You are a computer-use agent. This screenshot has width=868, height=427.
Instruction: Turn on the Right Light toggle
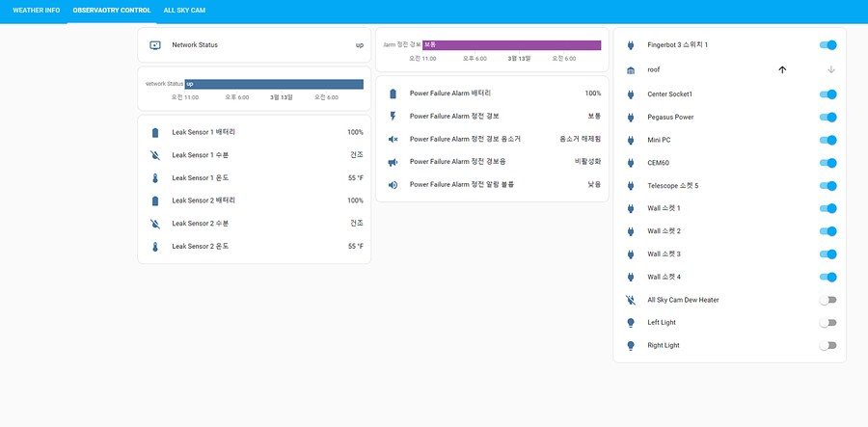827,345
